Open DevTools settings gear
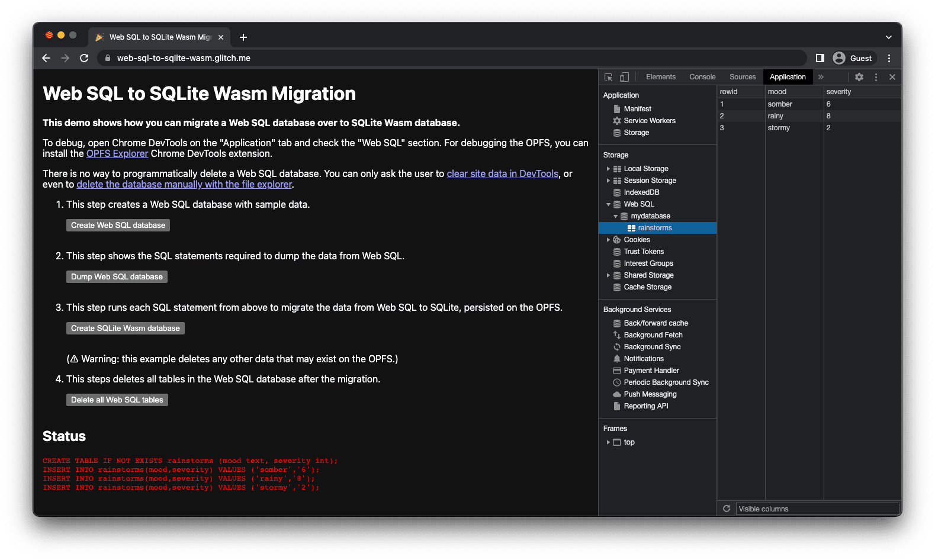The height and width of the screenshot is (560, 935). pos(859,77)
